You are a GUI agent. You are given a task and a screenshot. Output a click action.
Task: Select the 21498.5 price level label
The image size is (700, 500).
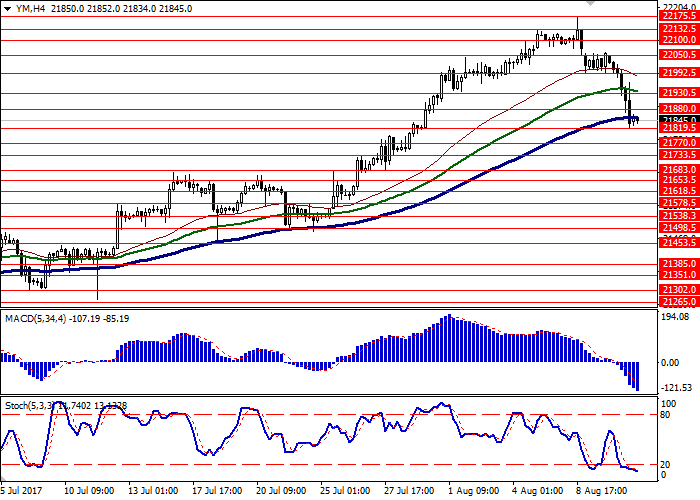679,228
